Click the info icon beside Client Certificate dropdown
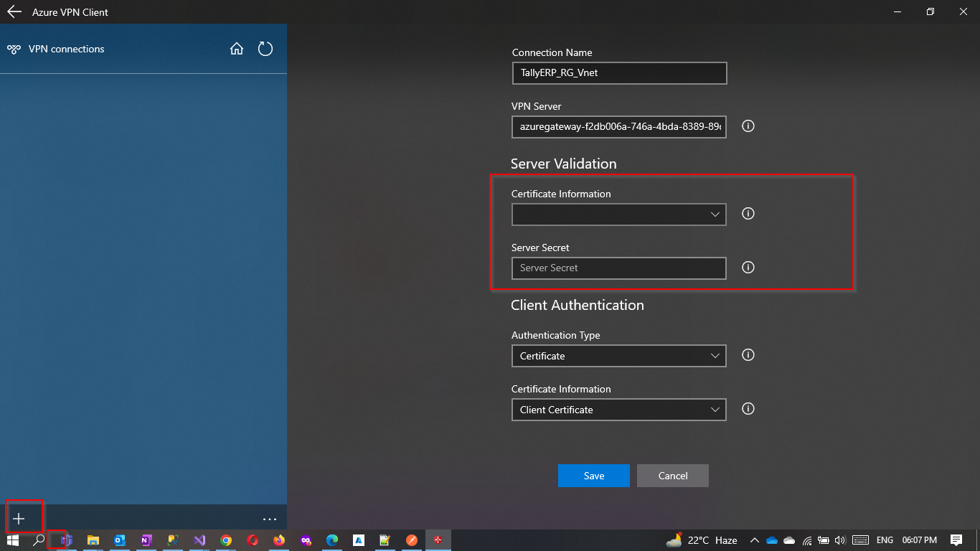Viewport: 980px width, 551px height. point(748,409)
